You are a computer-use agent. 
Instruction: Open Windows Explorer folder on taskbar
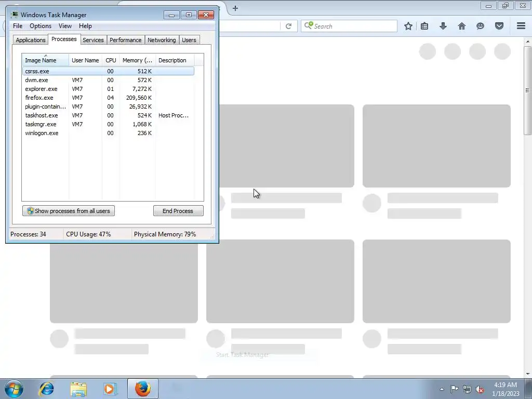click(78, 389)
